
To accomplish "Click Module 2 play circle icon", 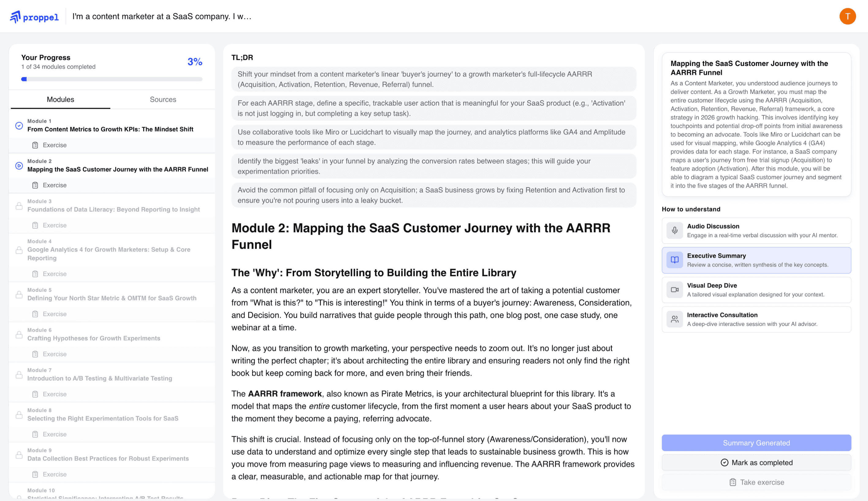I will click(19, 166).
